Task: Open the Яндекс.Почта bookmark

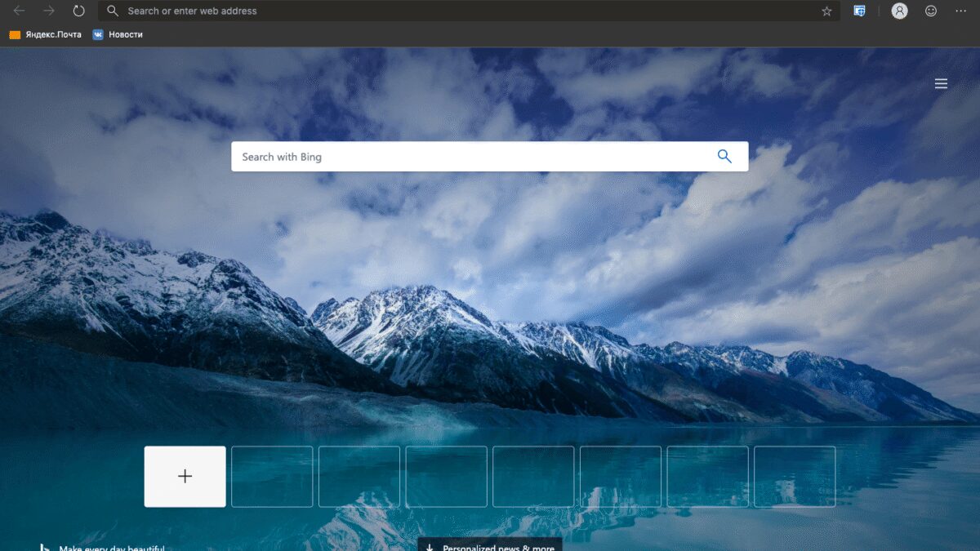Action: 46,34
